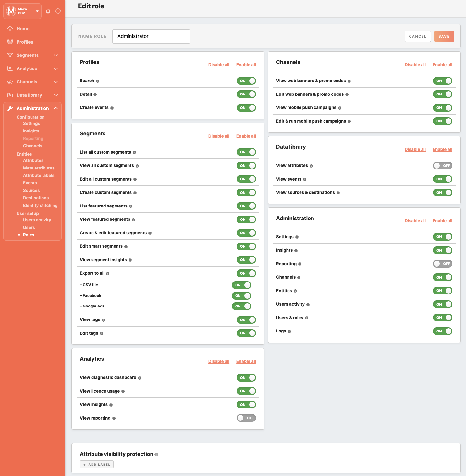
Task: Click Enable all in Segments section
Action: coord(246,136)
